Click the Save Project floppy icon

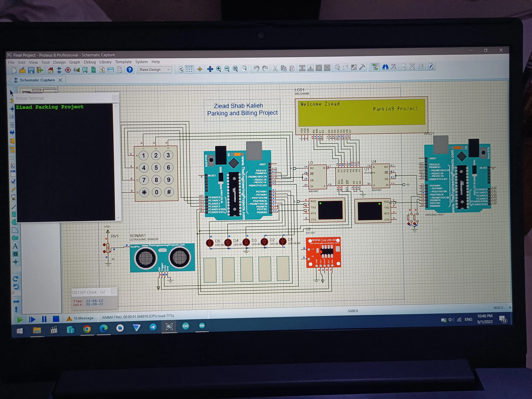pos(31,70)
